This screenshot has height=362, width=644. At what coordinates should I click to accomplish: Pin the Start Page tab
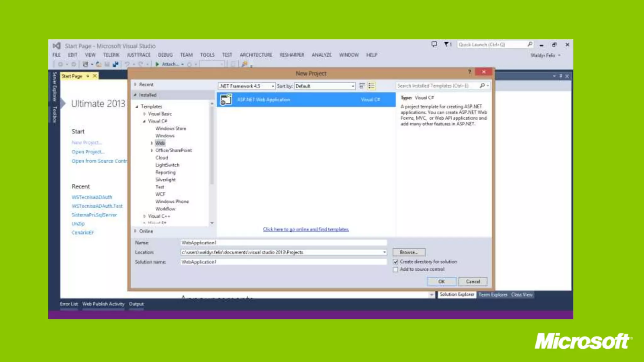coord(88,76)
